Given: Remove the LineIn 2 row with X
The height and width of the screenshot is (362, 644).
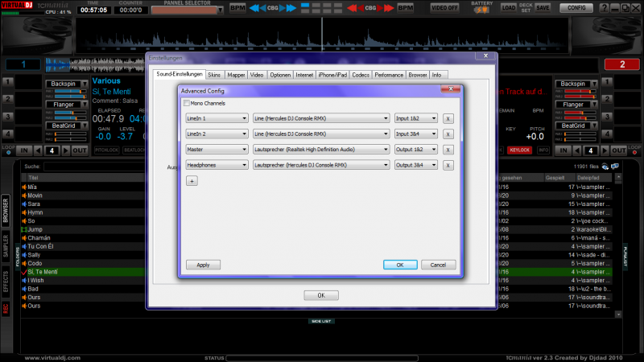Looking at the screenshot, I should [448, 134].
